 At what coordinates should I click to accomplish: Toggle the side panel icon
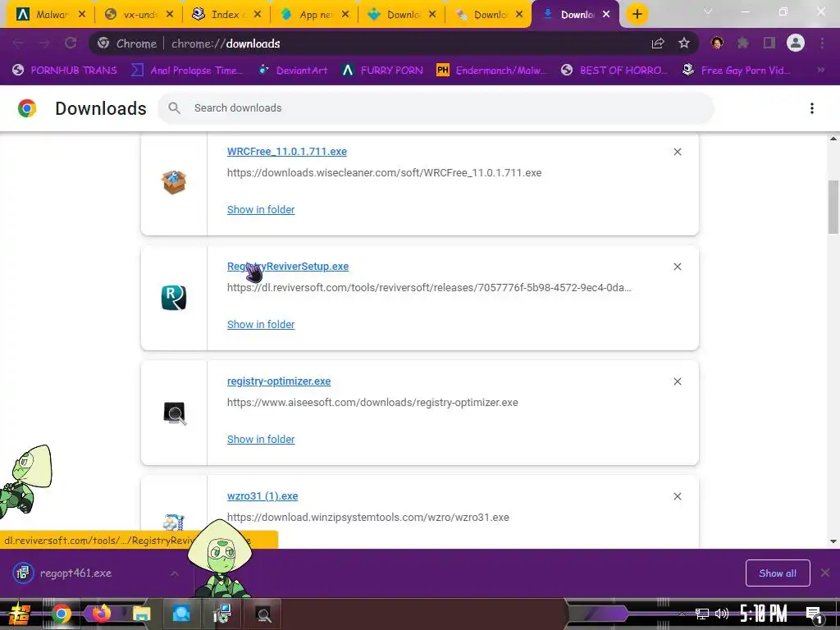click(x=769, y=43)
